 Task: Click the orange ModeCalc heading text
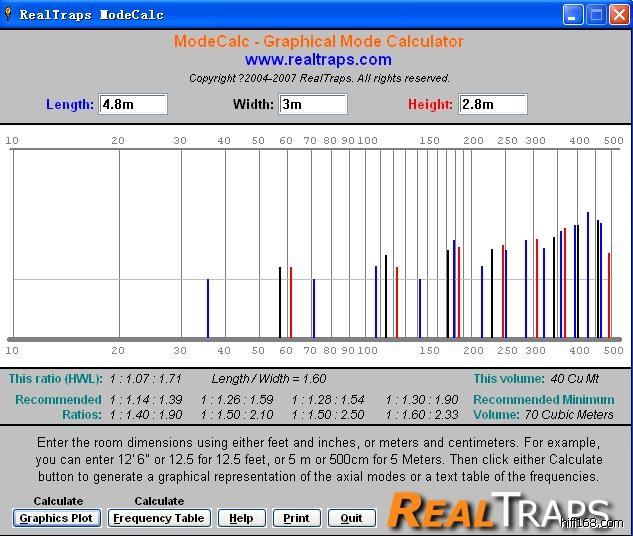[318, 42]
